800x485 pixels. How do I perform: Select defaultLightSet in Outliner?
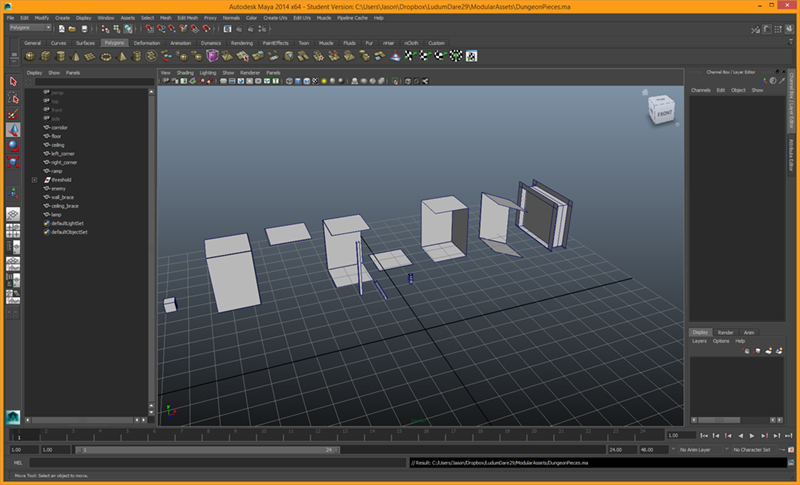pos(67,223)
